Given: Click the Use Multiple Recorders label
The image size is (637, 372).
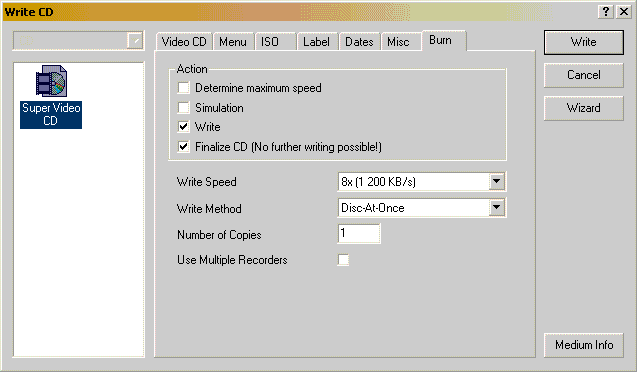Looking at the screenshot, I should 232,260.
